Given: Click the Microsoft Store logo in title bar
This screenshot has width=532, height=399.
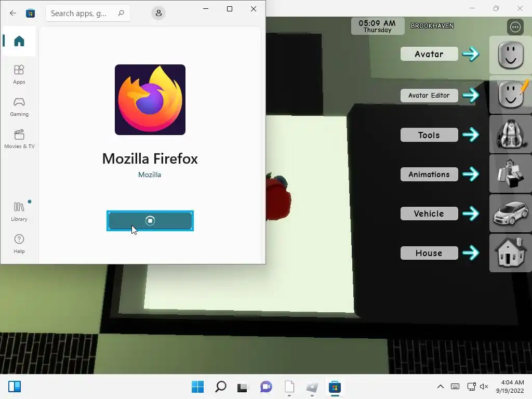Looking at the screenshot, I should (31, 13).
